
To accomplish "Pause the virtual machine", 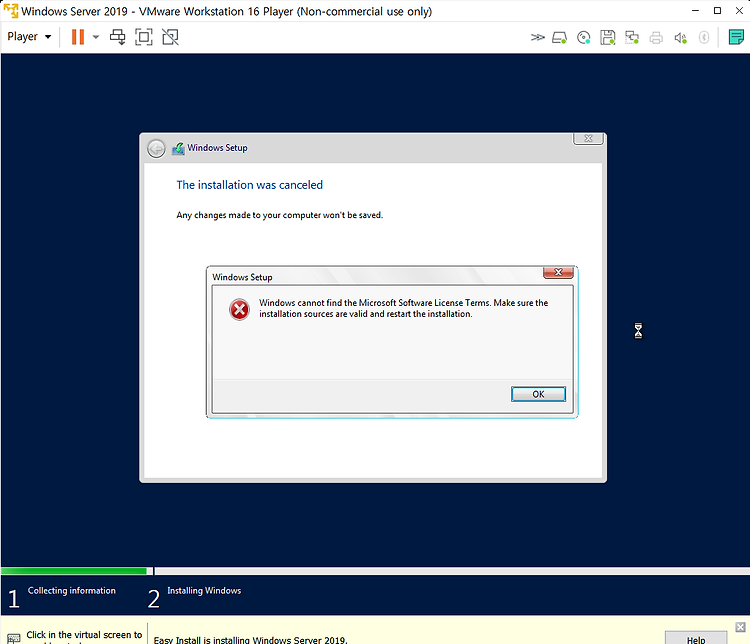I will tap(77, 37).
